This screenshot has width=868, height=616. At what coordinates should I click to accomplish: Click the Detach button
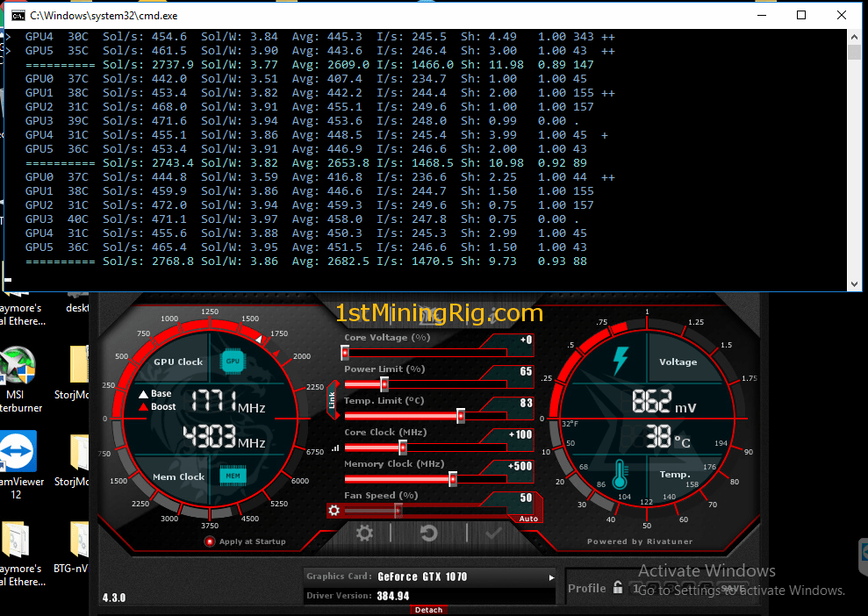428,610
